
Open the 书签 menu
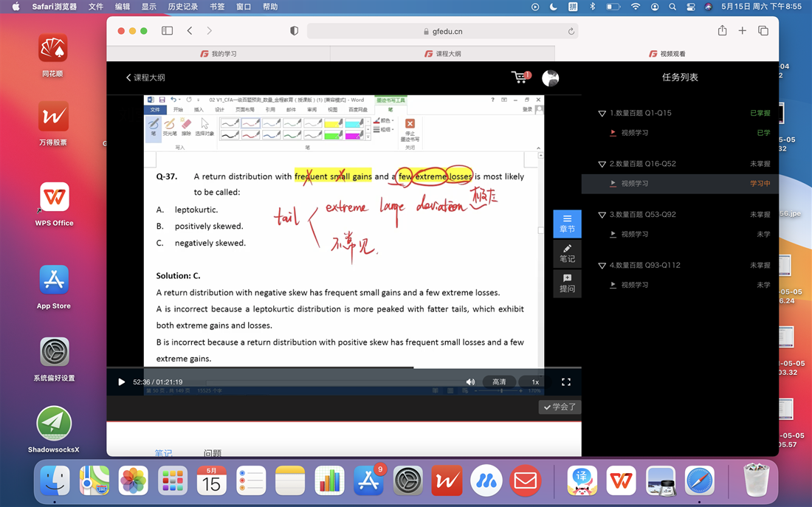coord(218,7)
